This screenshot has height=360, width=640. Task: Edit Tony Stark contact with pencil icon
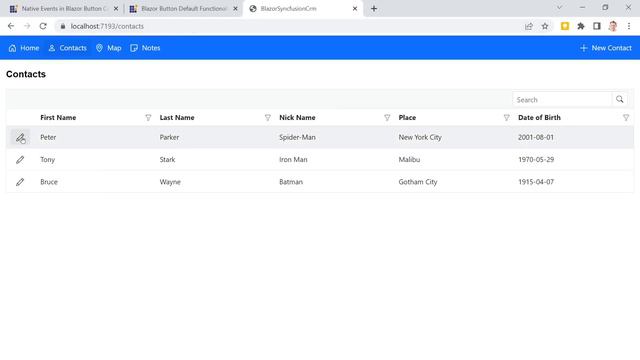[20, 160]
